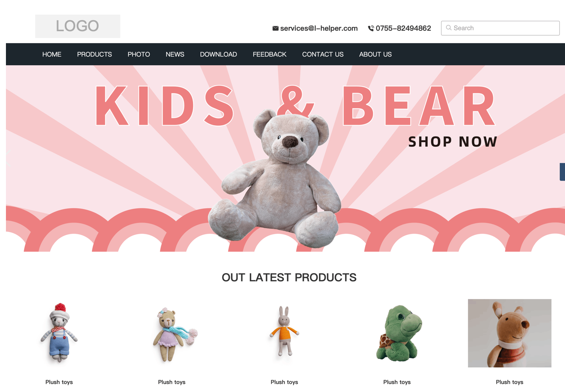Open the HOME menu item
This screenshot has width=565, height=392.
[52, 55]
